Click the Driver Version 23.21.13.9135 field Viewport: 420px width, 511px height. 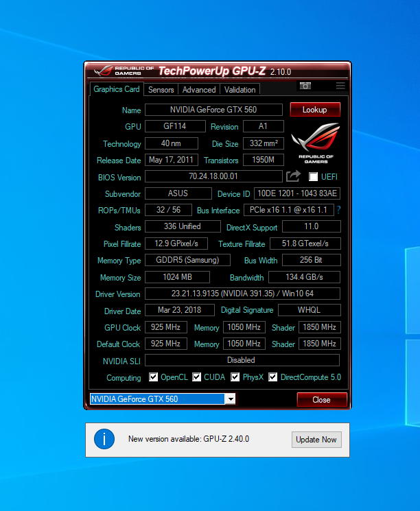pos(243,294)
